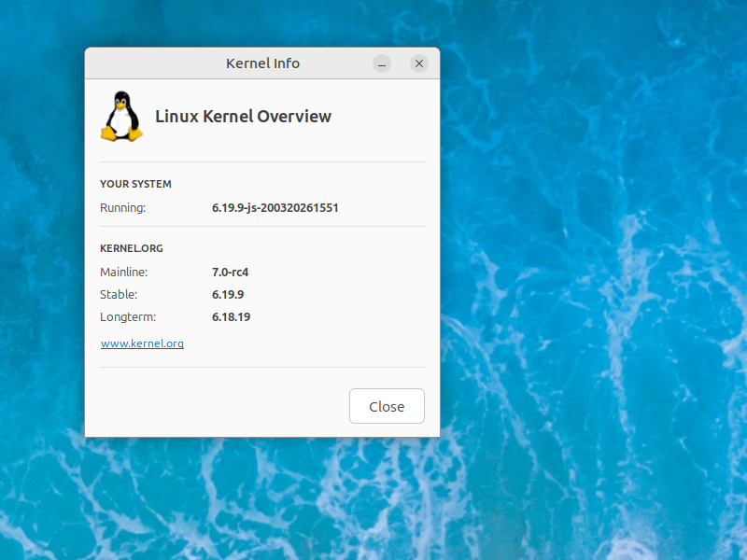
Task: Click the separator line below YOUR SYSTEM section
Action: pyautogui.click(x=261, y=226)
